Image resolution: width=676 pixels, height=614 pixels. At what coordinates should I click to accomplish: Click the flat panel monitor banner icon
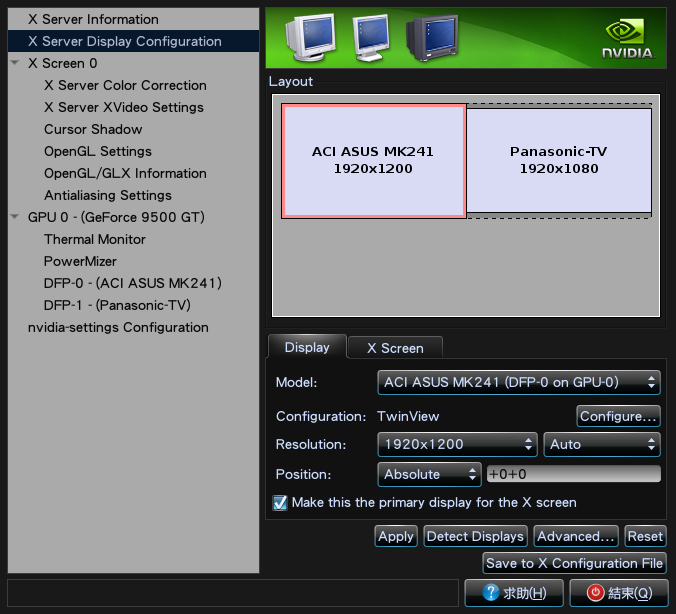point(370,38)
